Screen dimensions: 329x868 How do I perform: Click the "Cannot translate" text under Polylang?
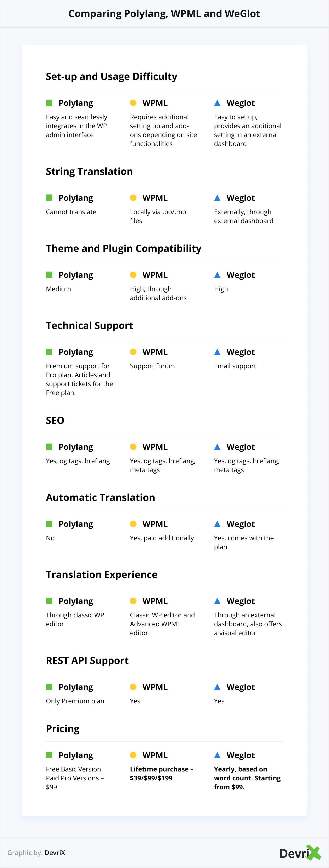point(71,212)
